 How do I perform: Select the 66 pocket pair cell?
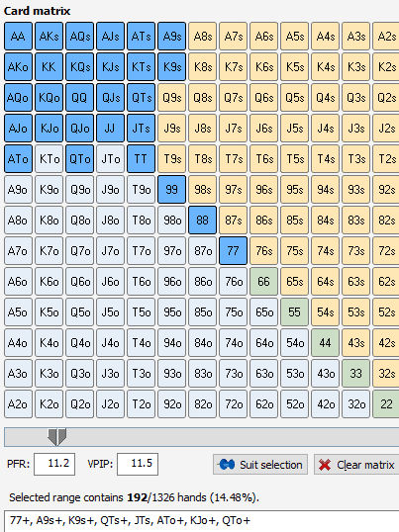(x=263, y=282)
